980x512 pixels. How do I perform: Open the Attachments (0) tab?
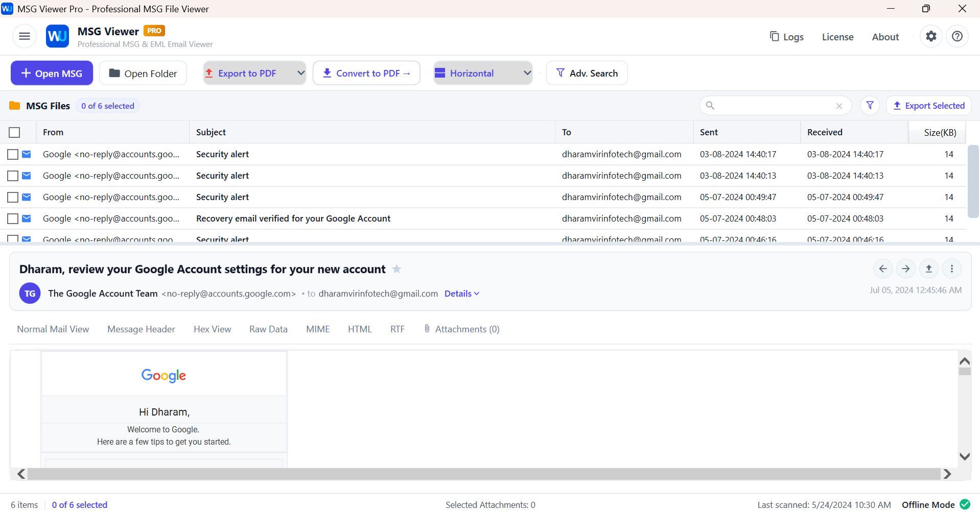[x=461, y=329]
